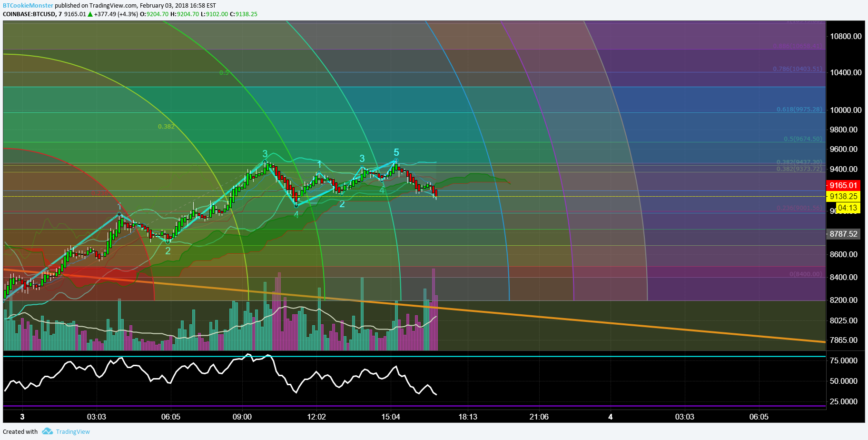Click the 15:04 time axis label
Image resolution: width=868 pixels, height=440 pixels.
tap(391, 417)
